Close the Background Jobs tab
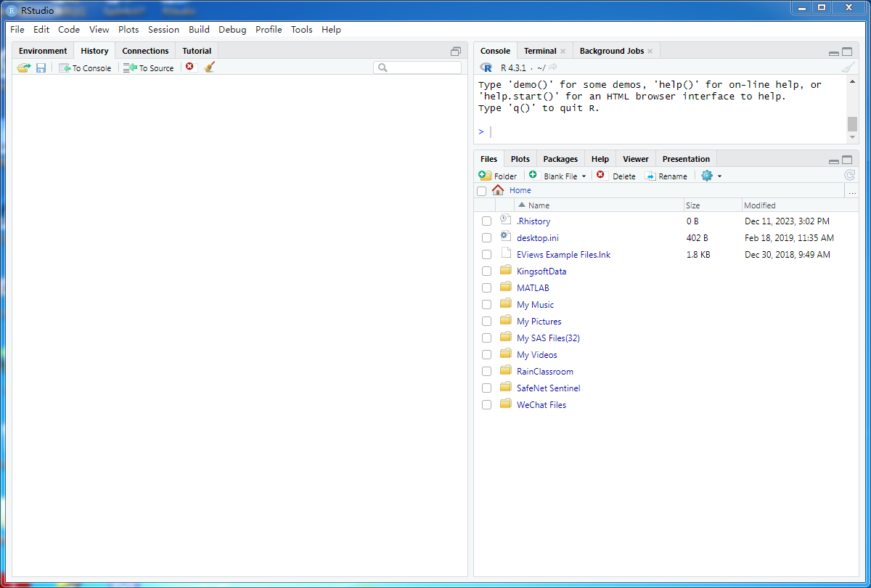The width and height of the screenshot is (871, 588). pyautogui.click(x=650, y=51)
